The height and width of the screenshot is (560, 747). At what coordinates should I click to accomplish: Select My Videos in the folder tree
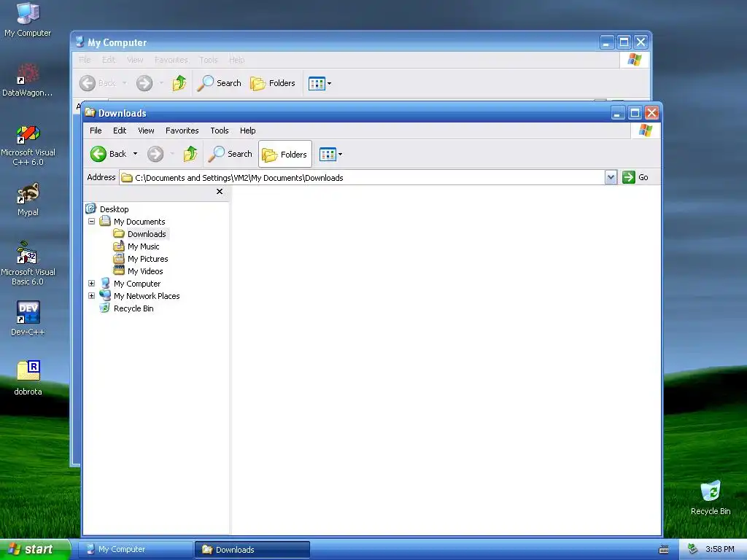145,271
